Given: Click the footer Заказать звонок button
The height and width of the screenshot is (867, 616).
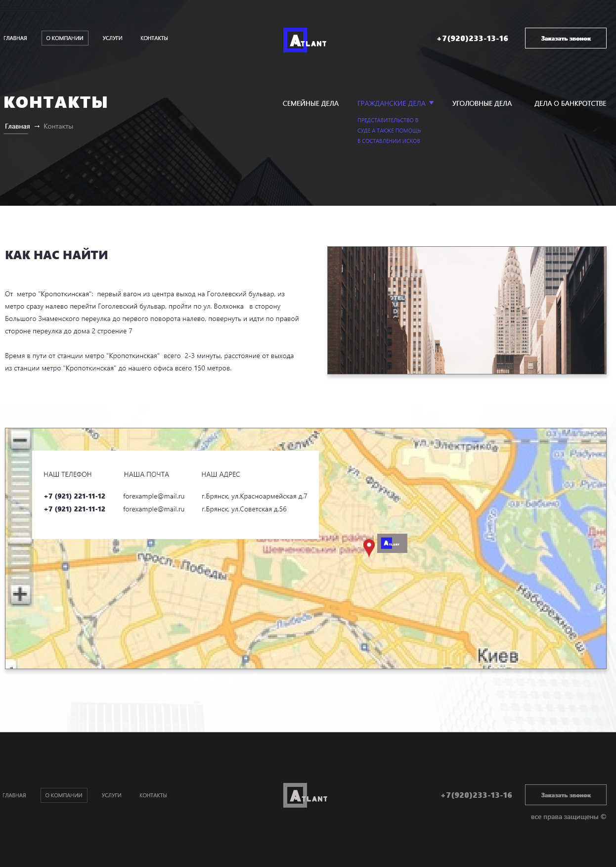Looking at the screenshot, I should (x=566, y=795).
